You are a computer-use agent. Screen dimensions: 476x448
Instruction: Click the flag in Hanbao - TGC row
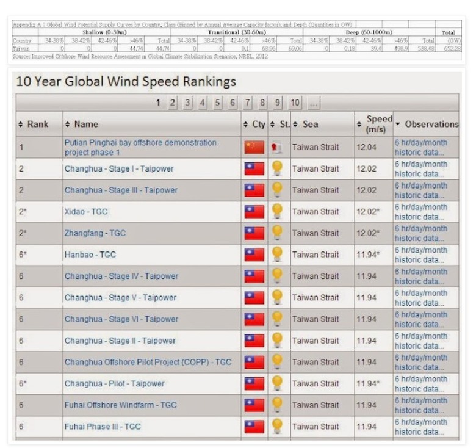pyautogui.click(x=254, y=255)
